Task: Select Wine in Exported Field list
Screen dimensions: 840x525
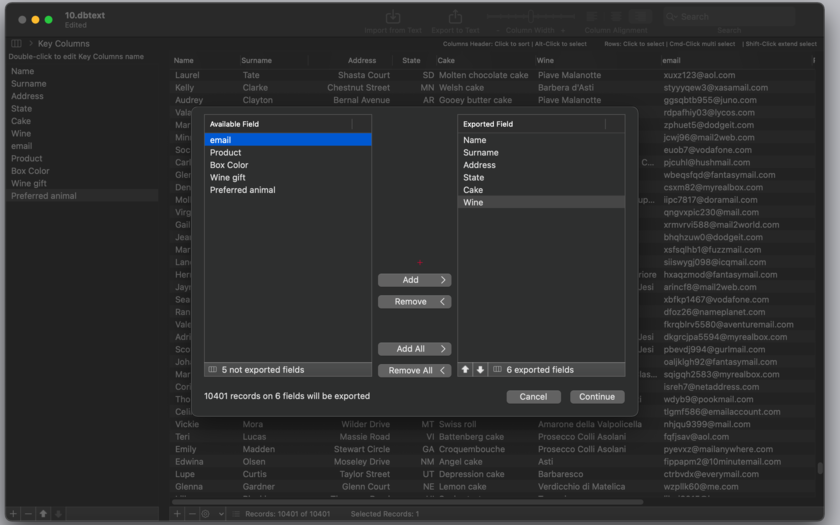Action: (542, 202)
